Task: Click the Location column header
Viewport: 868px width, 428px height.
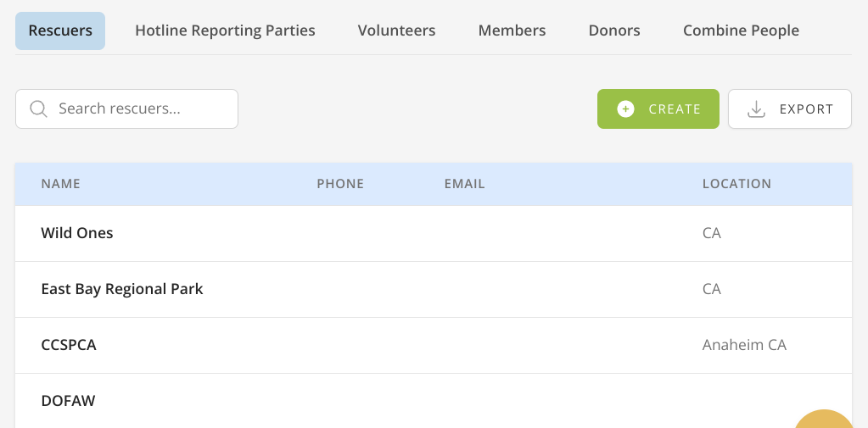Action: (736, 184)
